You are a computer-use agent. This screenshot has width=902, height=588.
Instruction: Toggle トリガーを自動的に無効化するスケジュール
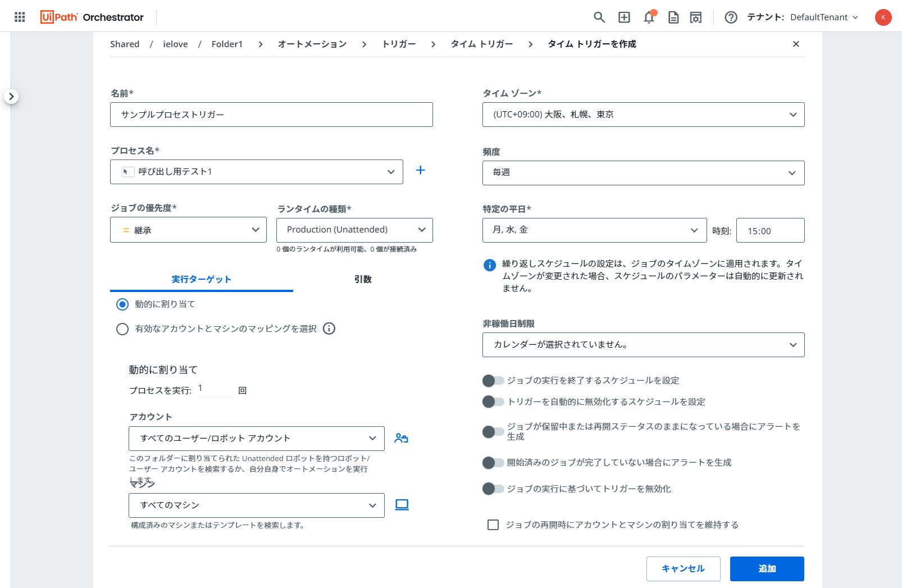pyautogui.click(x=493, y=402)
